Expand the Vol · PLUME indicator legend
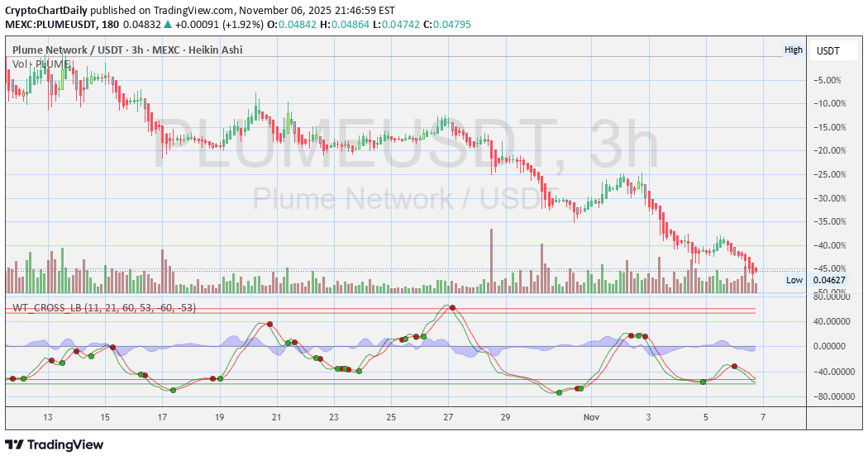This screenshot has height=460, width=868. point(41,64)
